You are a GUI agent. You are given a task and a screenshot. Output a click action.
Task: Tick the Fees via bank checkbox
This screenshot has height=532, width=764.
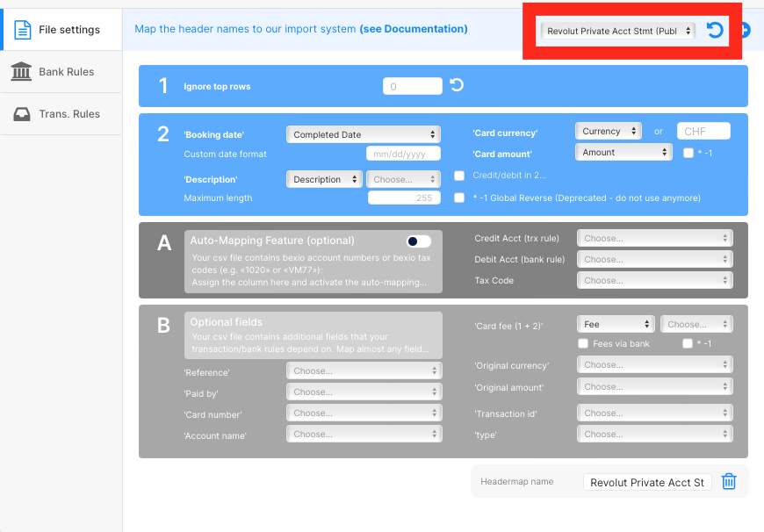click(x=583, y=343)
